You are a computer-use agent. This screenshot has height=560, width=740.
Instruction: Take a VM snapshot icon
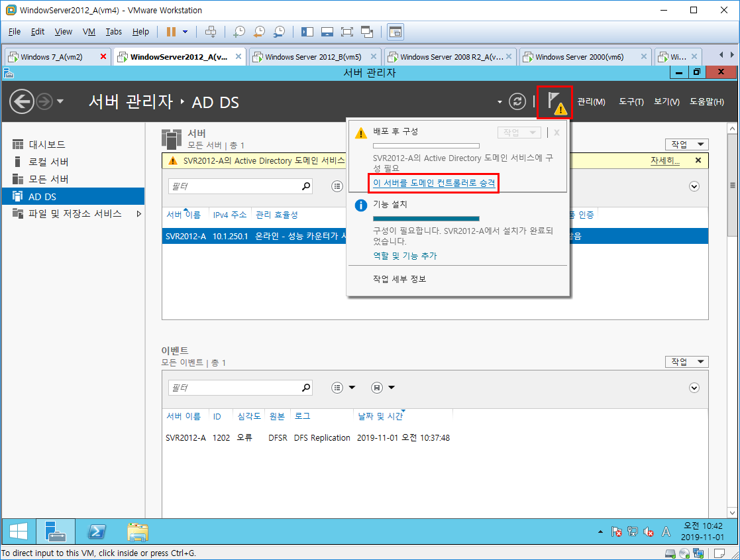pyautogui.click(x=239, y=32)
